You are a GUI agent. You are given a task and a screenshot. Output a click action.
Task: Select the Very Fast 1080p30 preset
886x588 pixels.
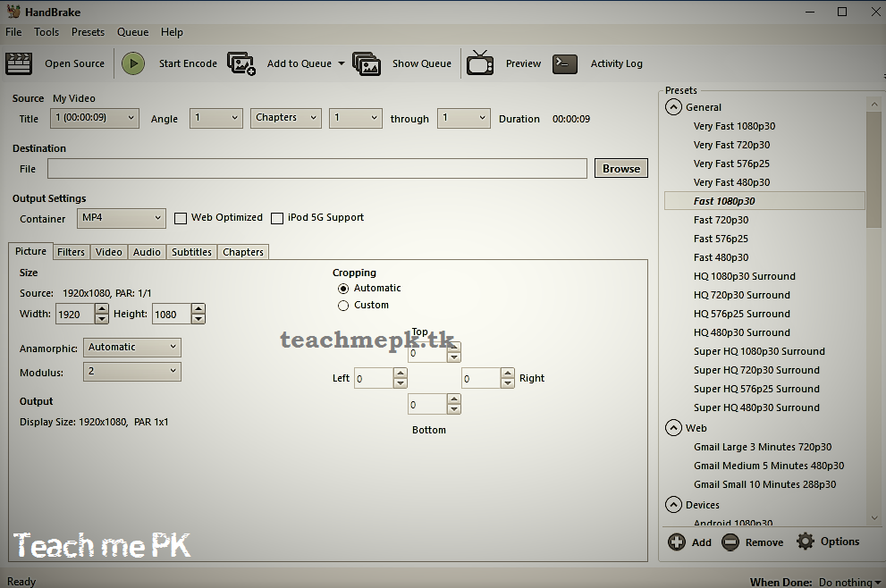[734, 126]
